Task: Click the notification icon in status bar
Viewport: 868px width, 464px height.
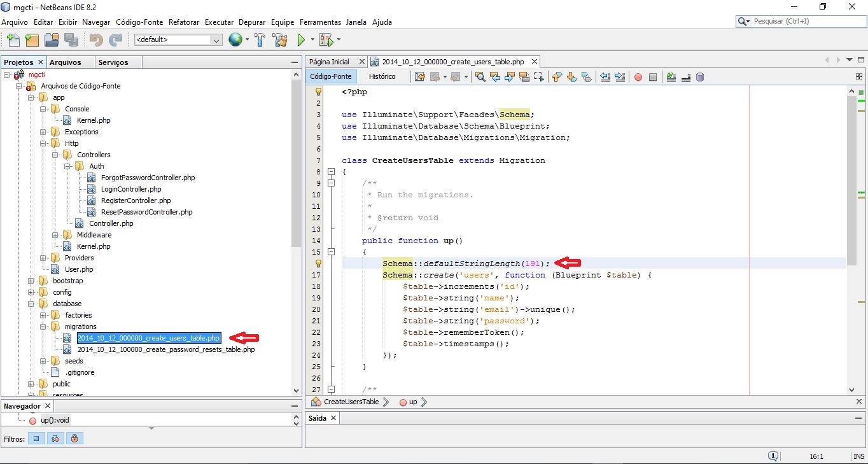Action: pos(773,456)
